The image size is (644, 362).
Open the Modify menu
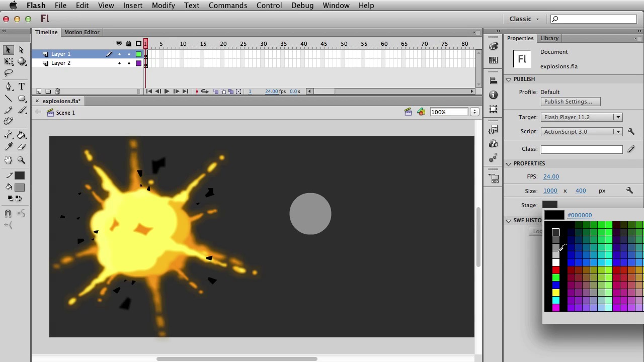[x=163, y=6]
